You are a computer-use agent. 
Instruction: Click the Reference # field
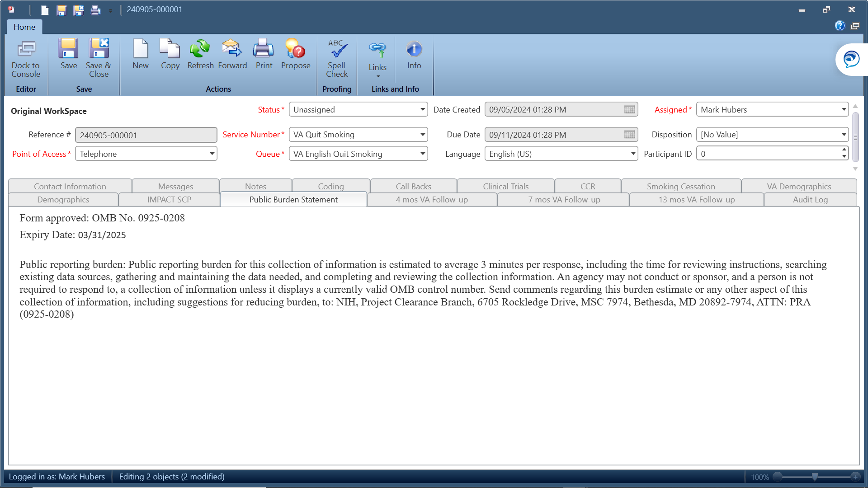pyautogui.click(x=146, y=135)
